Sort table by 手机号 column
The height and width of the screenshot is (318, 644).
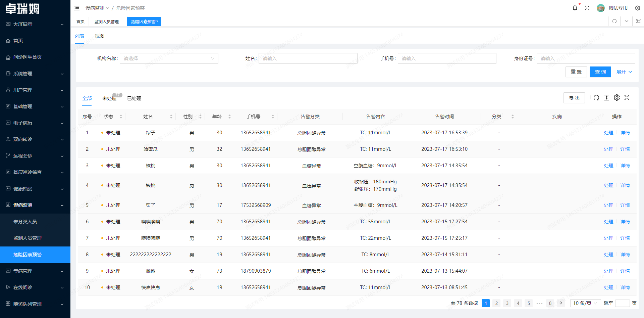pos(273,117)
